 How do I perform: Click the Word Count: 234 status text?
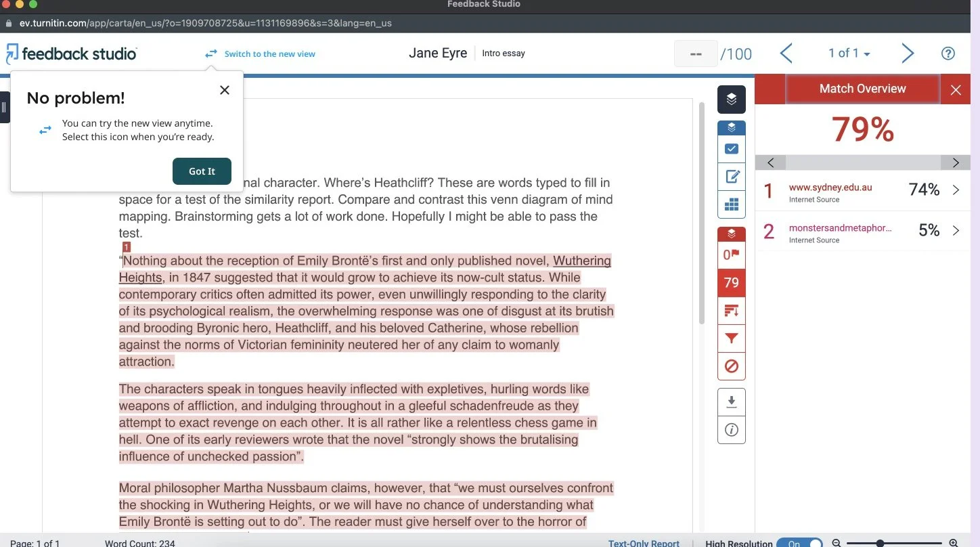[x=140, y=543]
